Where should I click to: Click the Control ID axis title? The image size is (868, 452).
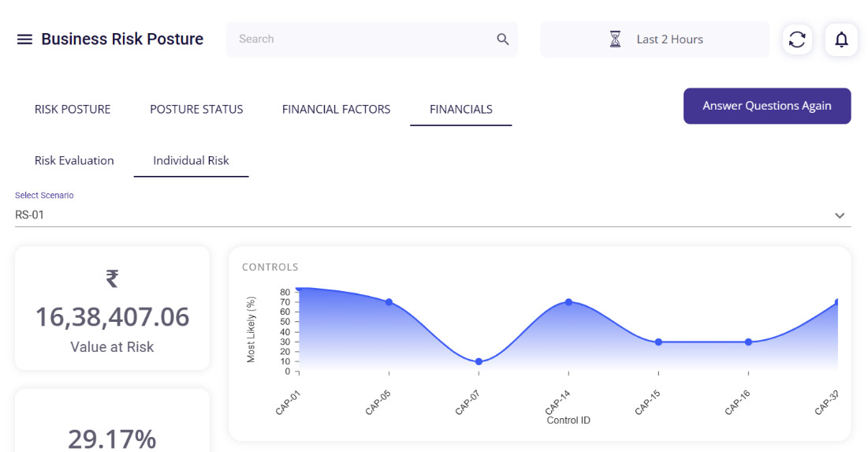point(568,420)
